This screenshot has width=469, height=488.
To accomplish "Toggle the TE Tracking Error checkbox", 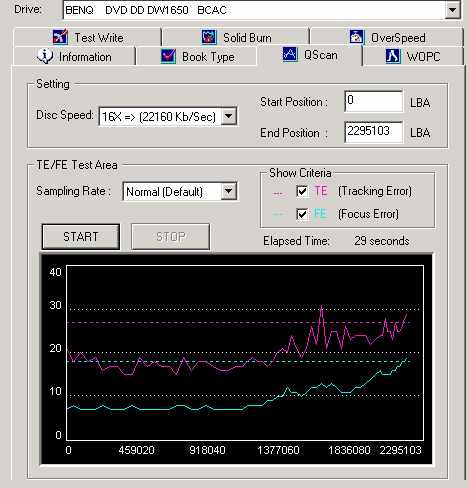I will (302, 191).
